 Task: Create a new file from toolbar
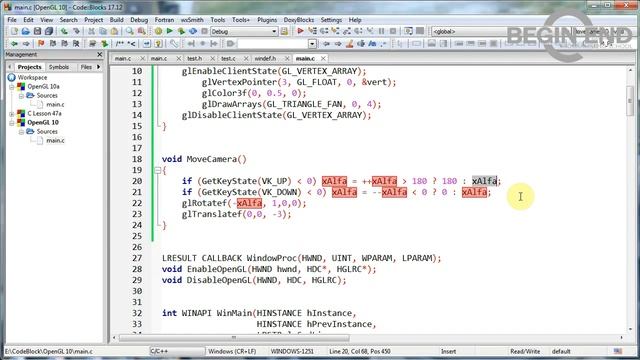point(14,31)
